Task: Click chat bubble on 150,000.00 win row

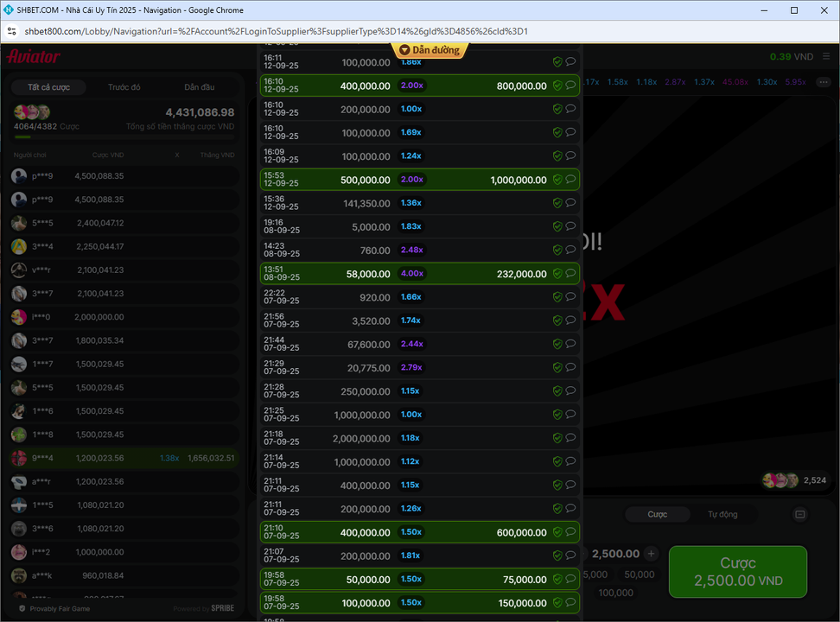Action: pos(570,602)
